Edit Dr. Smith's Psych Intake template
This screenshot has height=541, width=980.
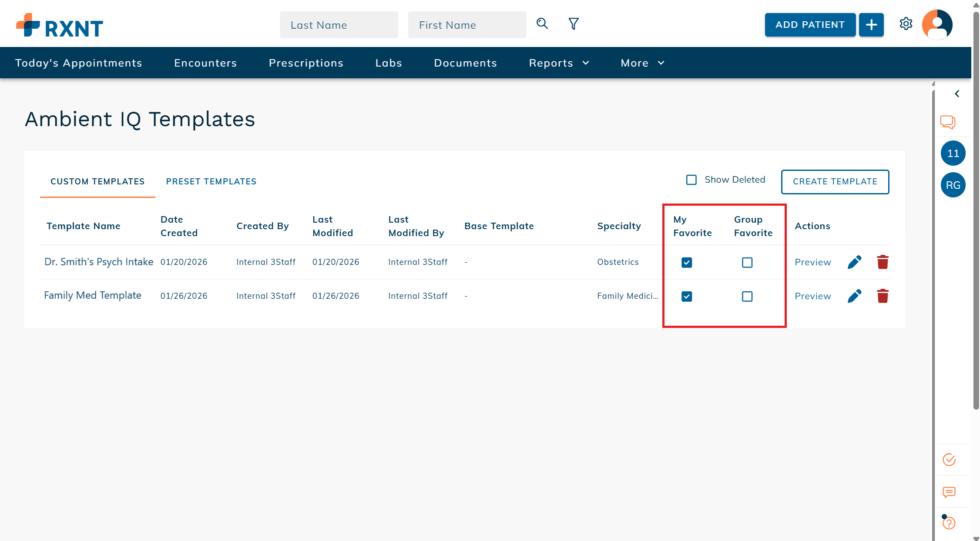[854, 262]
